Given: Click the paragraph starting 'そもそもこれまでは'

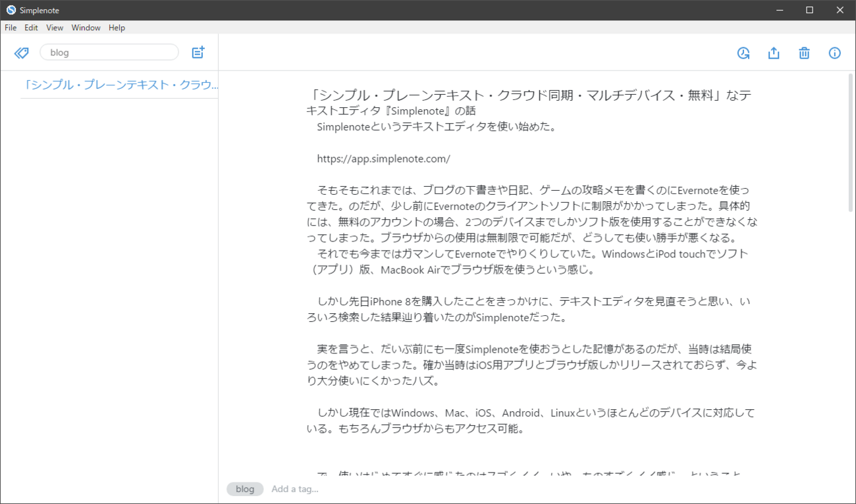Looking at the screenshot, I should click(532, 214).
